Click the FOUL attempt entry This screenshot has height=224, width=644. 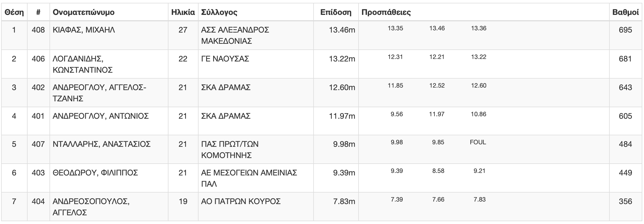click(478, 142)
